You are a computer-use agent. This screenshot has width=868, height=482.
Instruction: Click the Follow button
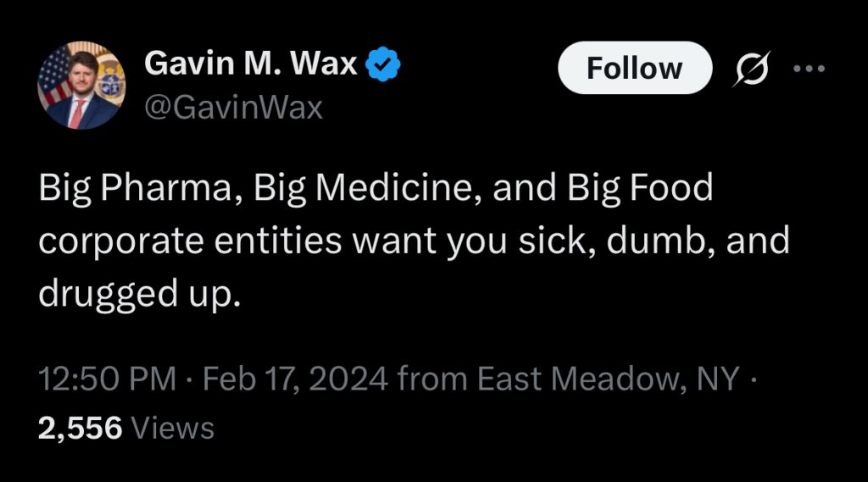(634, 68)
